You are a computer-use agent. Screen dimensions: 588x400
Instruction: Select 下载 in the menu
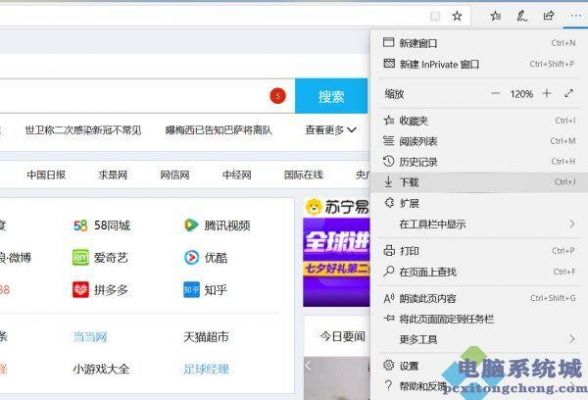[479, 183]
